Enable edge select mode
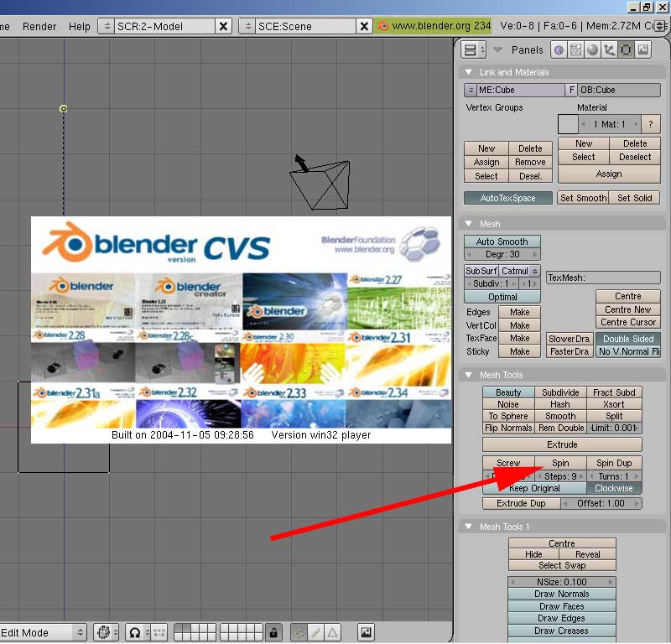 315,632
